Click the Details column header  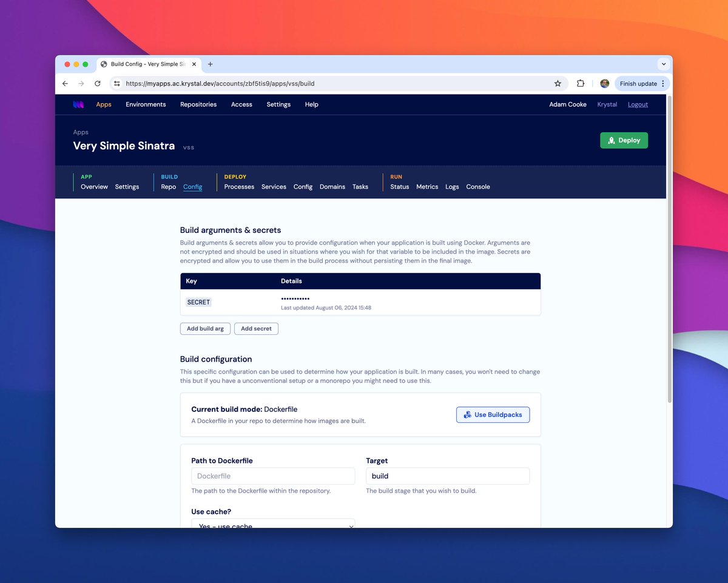point(291,281)
